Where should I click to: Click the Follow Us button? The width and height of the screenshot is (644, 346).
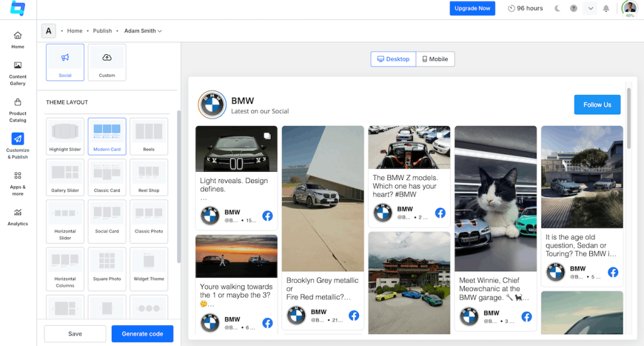(x=597, y=105)
